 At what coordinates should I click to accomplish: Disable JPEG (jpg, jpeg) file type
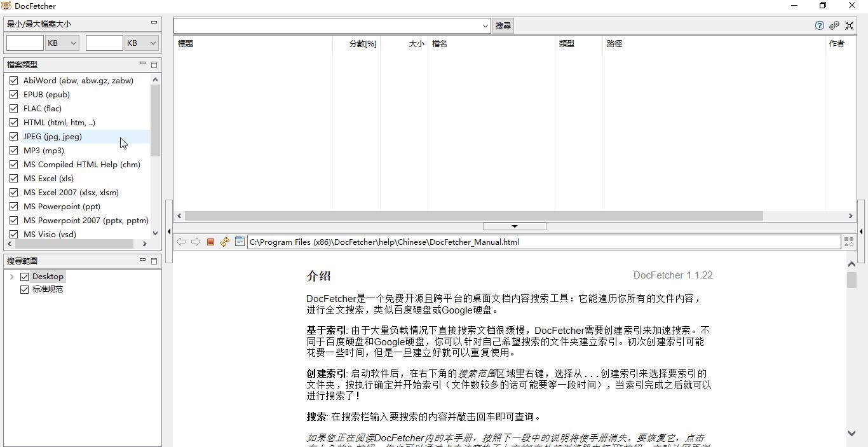coord(14,137)
